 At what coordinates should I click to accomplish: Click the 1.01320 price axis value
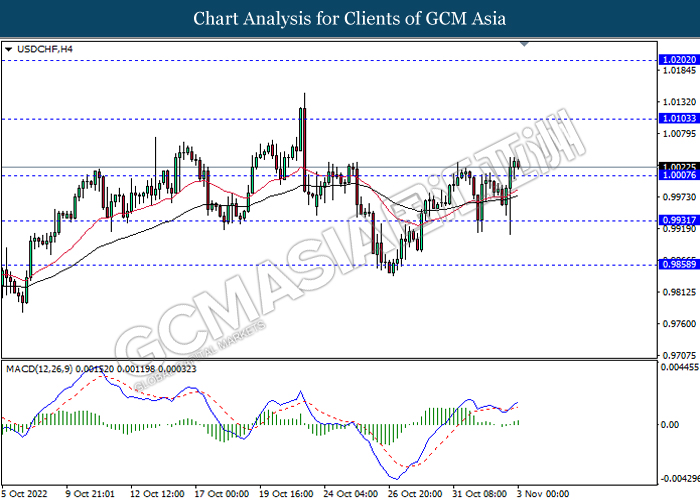pos(679,102)
